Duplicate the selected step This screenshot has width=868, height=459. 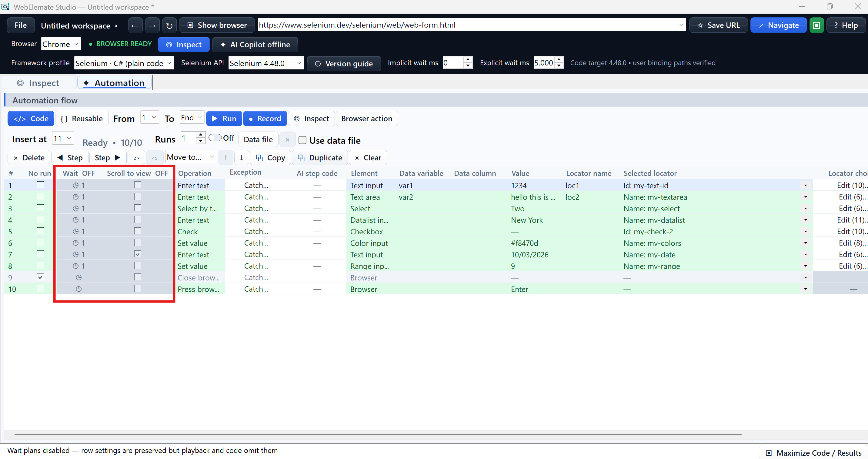click(320, 158)
